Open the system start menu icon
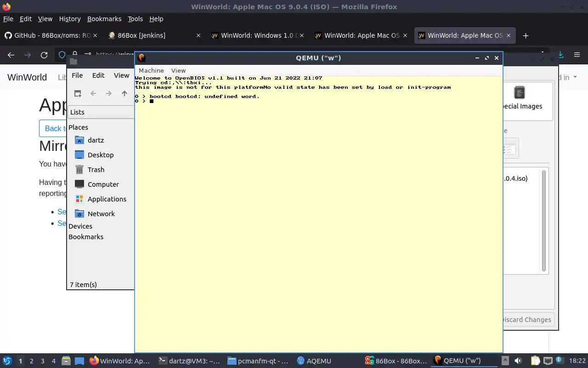 [7, 361]
